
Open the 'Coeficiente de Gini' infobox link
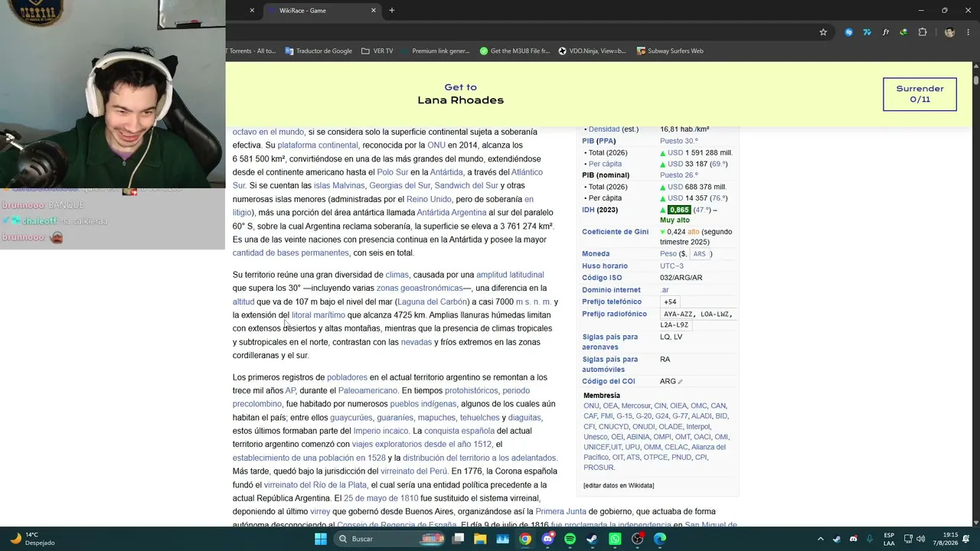tap(615, 232)
